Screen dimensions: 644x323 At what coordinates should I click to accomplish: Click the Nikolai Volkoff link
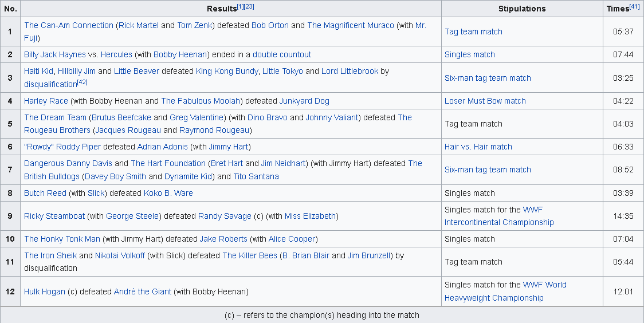click(x=120, y=255)
